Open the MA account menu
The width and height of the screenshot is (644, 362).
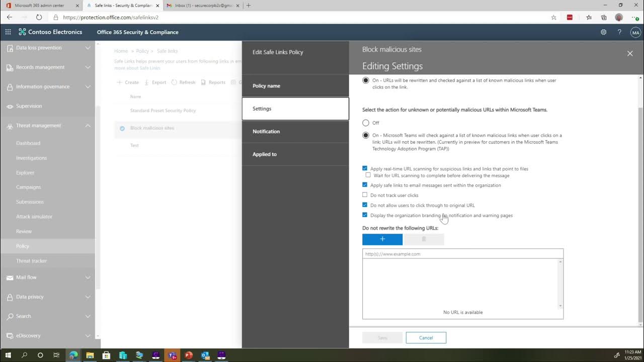635,32
